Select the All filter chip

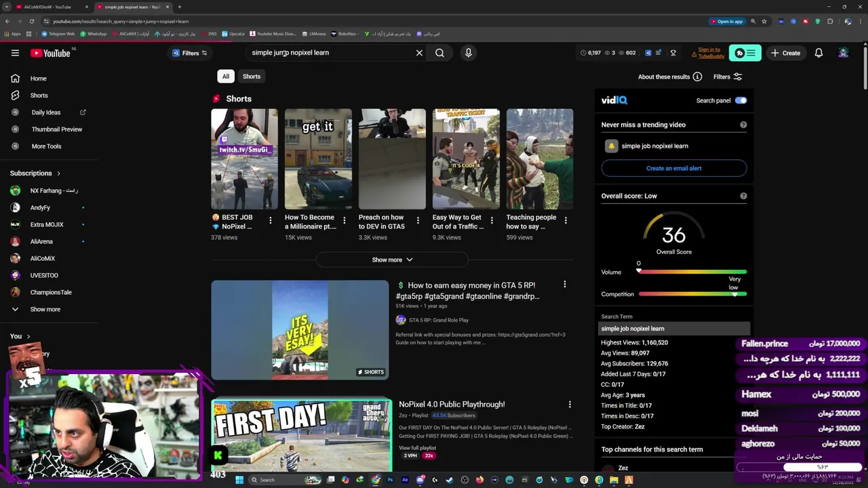pos(226,77)
